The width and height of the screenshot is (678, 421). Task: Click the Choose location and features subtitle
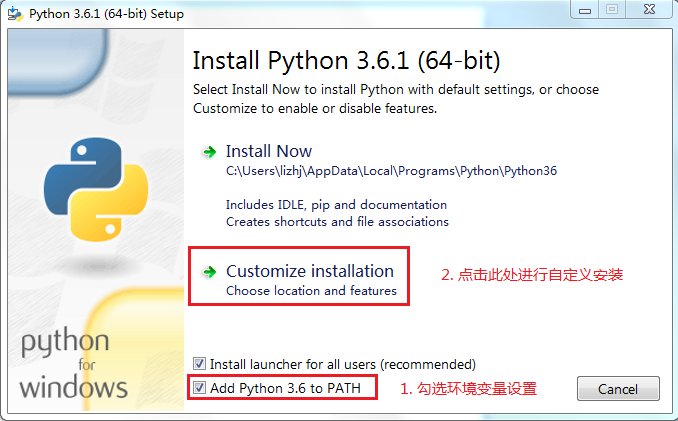click(x=311, y=291)
